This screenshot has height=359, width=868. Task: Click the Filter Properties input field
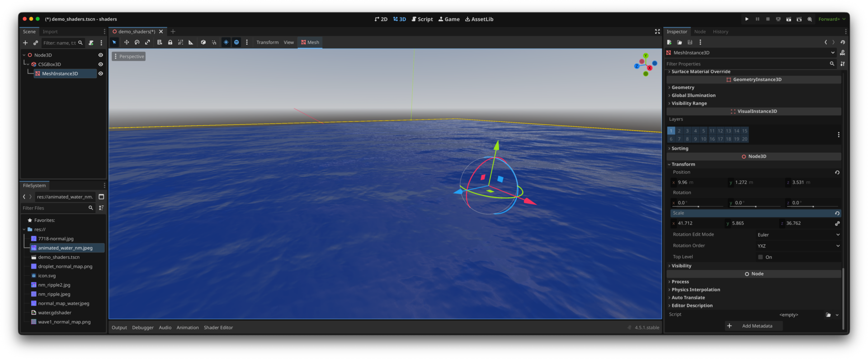pyautogui.click(x=751, y=64)
